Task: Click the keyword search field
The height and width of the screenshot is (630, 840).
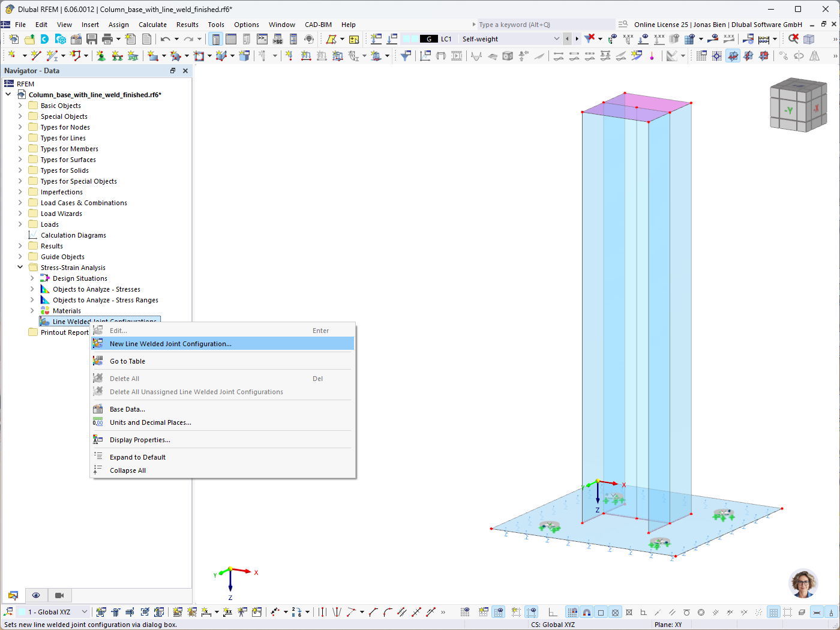Action: [546, 25]
